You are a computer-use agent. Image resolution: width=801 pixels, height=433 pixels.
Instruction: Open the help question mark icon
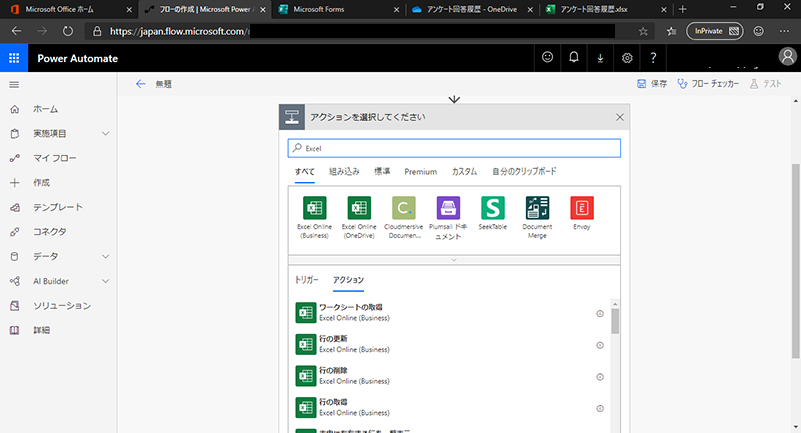pos(653,58)
